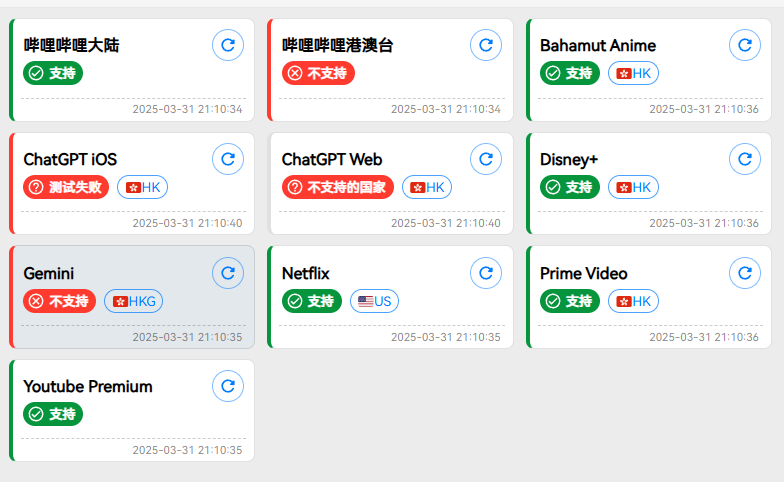784x482 pixels.
Task: Refresh the ChatGPT iOS test
Action: [x=228, y=159]
